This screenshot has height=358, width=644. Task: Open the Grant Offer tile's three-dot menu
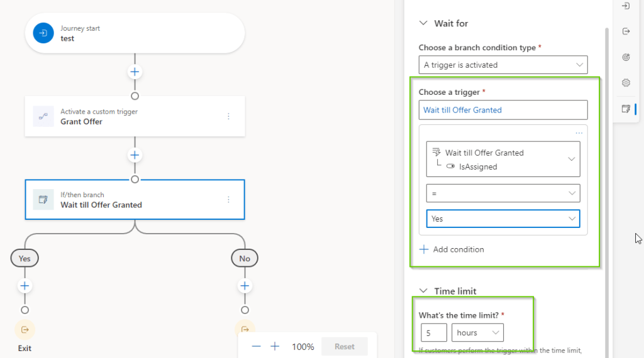[x=228, y=116]
